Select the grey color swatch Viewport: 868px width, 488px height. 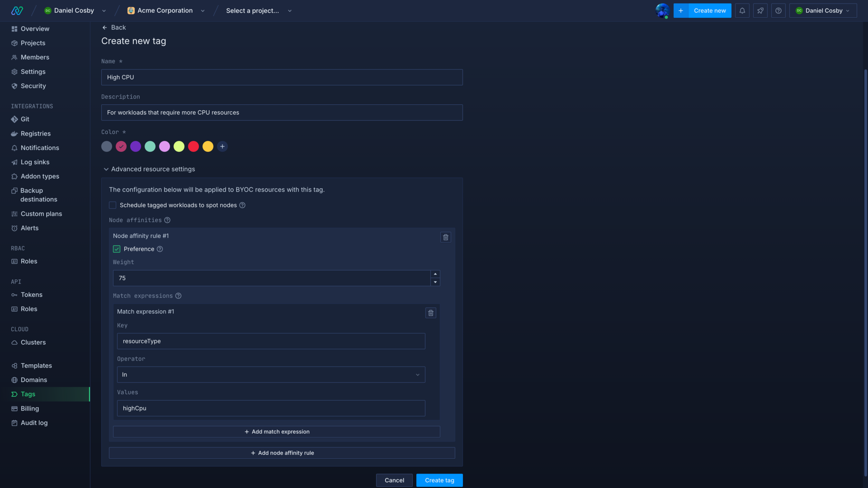point(107,146)
